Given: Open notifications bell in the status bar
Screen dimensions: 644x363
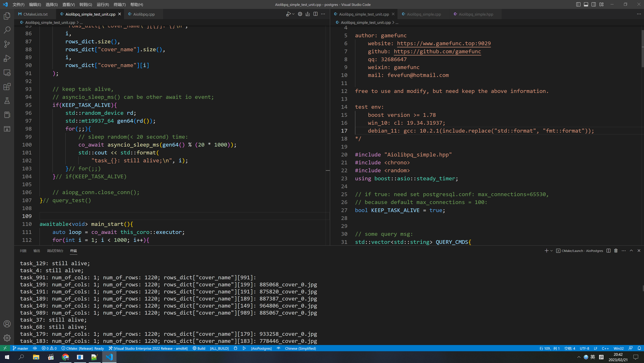Looking at the screenshot, I should 639,348.
